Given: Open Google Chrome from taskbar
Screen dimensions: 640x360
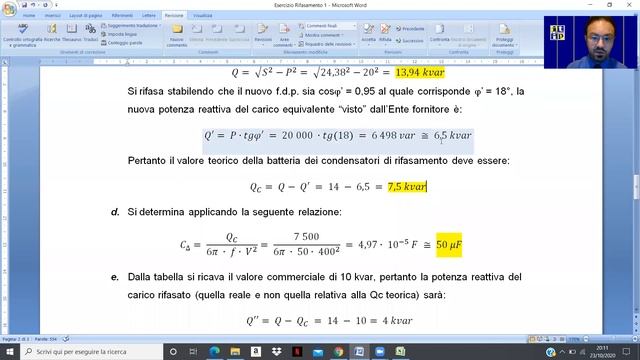Looking at the screenshot, I should [x=338, y=351].
